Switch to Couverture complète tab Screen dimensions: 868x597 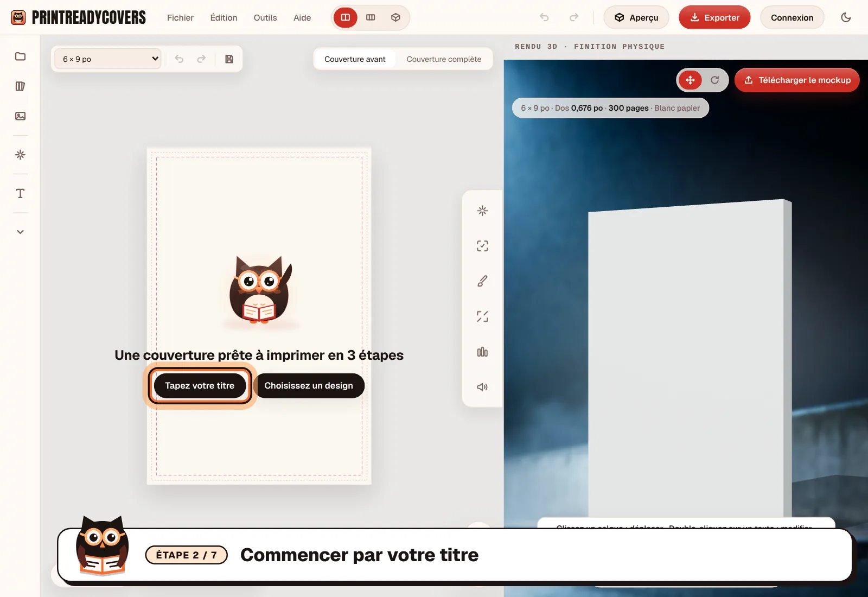pyautogui.click(x=444, y=59)
